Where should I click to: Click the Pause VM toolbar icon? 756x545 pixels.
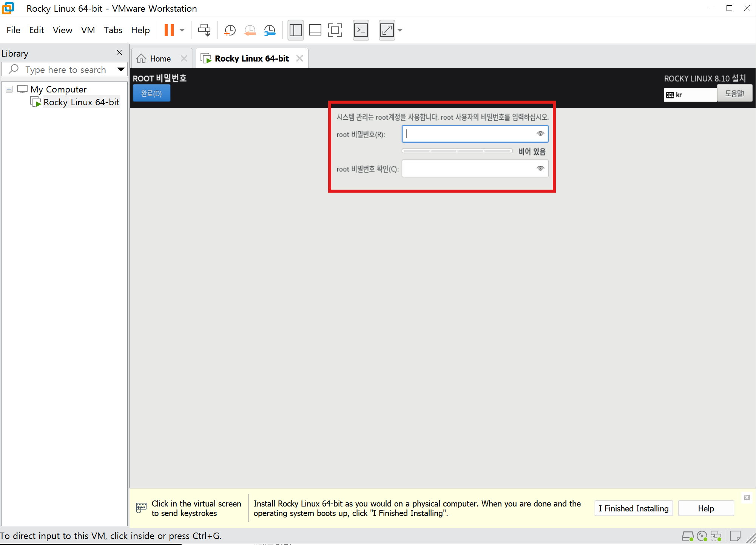pyautogui.click(x=169, y=30)
